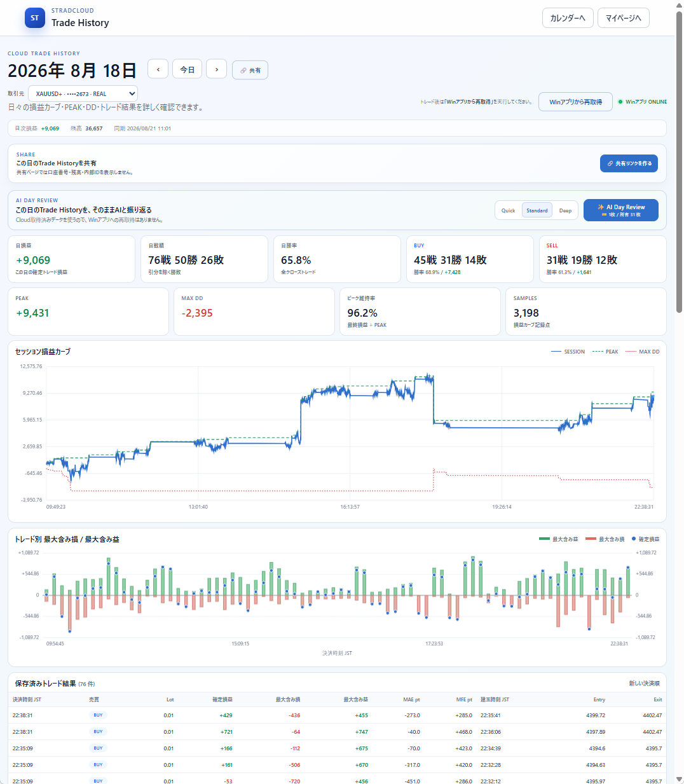Image resolution: width=684 pixels, height=784 pixels.
Task: Go to the next day with right chevron
Action: pyautogui.click(x=217, y=69)
